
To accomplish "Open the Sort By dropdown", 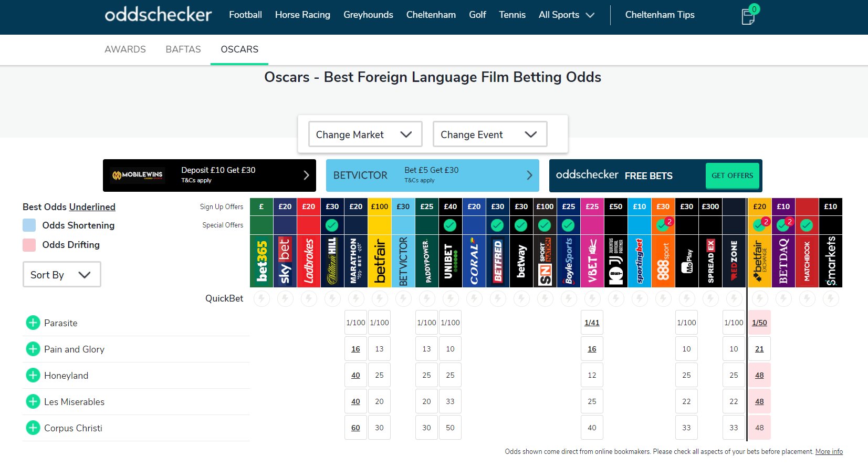I will (61, 275).
